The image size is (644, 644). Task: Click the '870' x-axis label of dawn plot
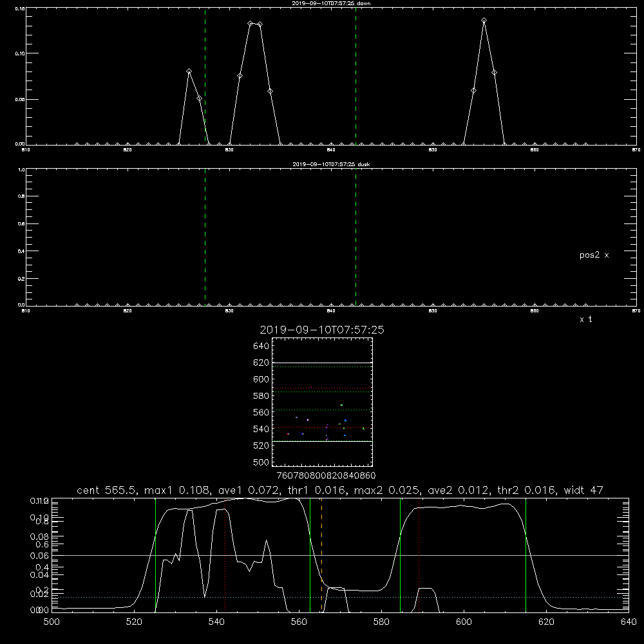tap(636, 150)
